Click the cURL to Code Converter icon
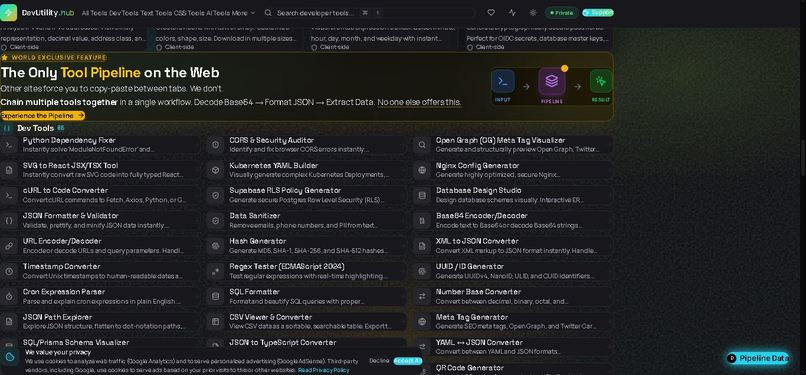 coord(9,195)
